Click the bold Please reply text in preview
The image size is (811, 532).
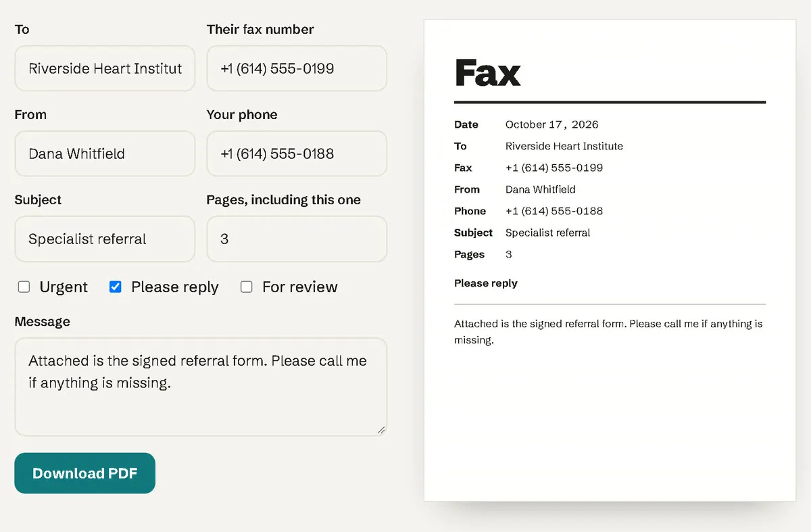point(486,283)
